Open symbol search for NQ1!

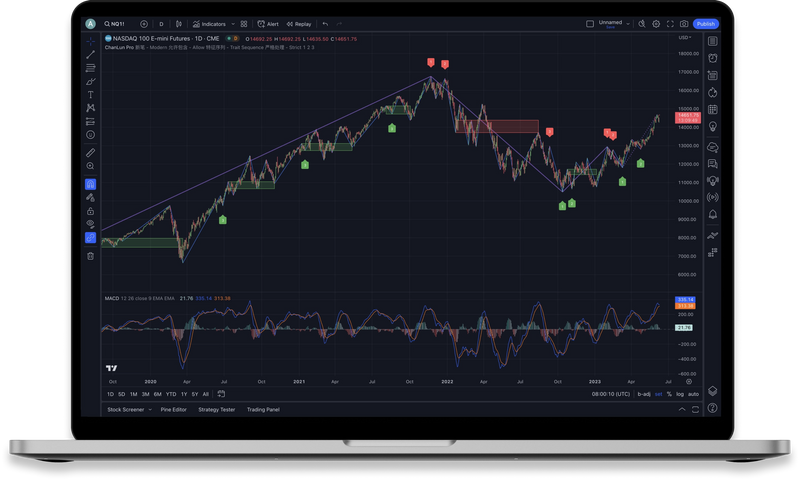[x=115, y=24]
